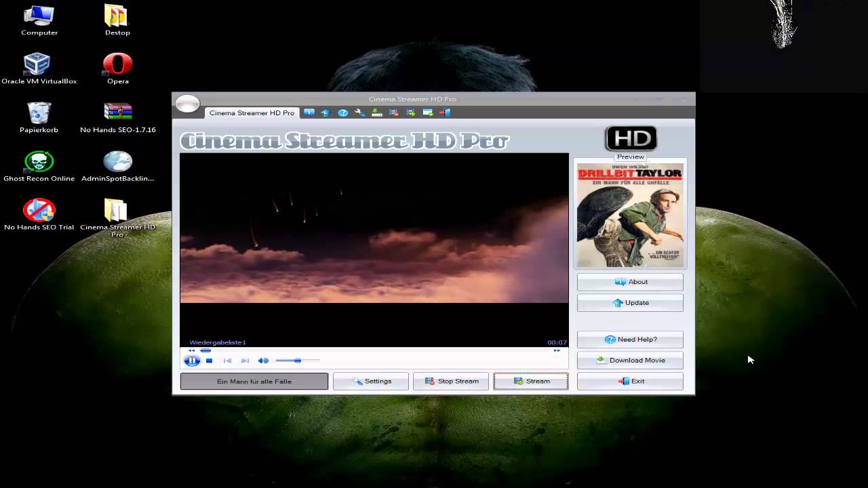This screenshot has height=488, width=868.
Task: Select the Opera desktop icon
Action: coord(117,68)
